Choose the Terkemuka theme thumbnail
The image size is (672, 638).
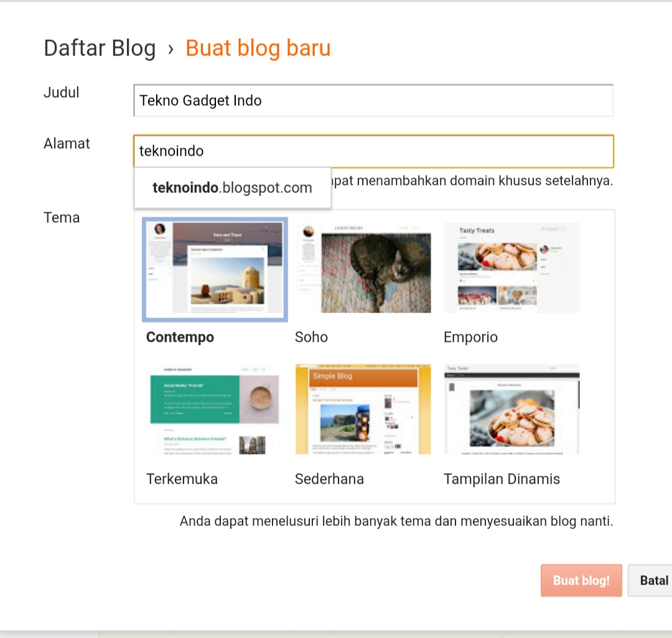tap(215, 410)
